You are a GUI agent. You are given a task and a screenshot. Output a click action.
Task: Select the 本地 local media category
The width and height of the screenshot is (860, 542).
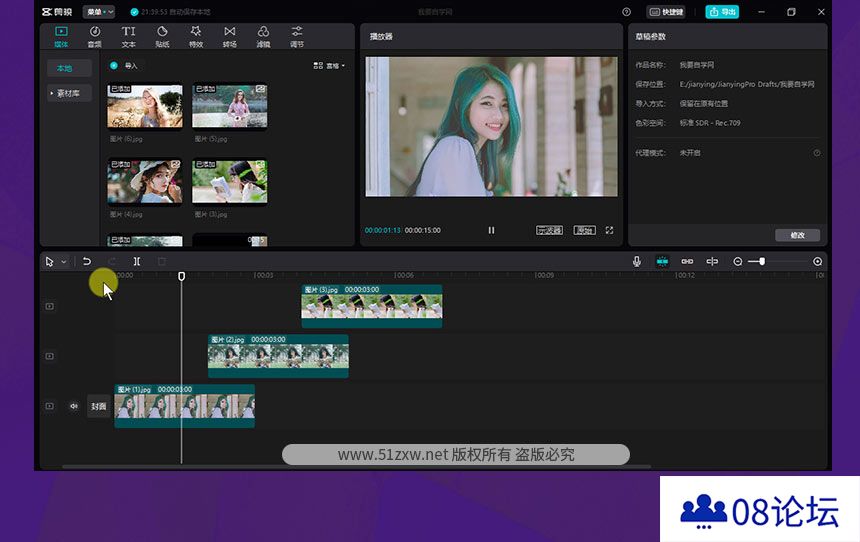[68, 68]
